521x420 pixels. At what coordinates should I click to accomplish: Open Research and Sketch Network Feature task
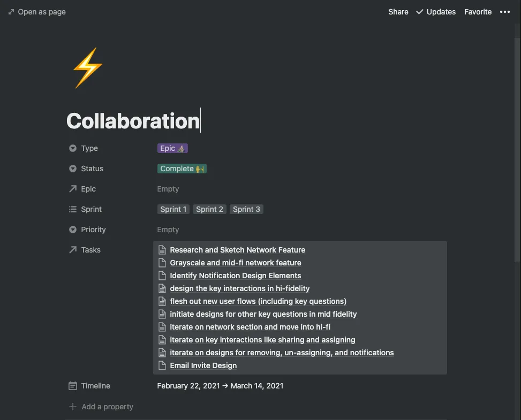tap(238, 250)
